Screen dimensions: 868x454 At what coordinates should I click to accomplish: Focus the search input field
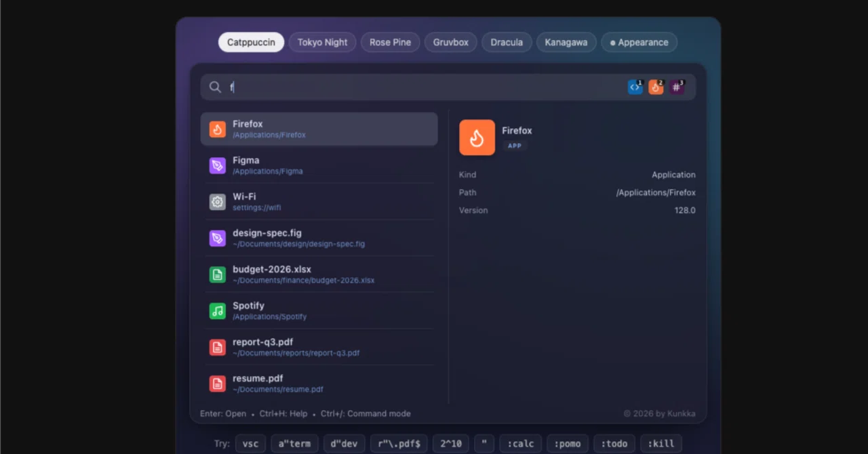click(x=427, y=87)
